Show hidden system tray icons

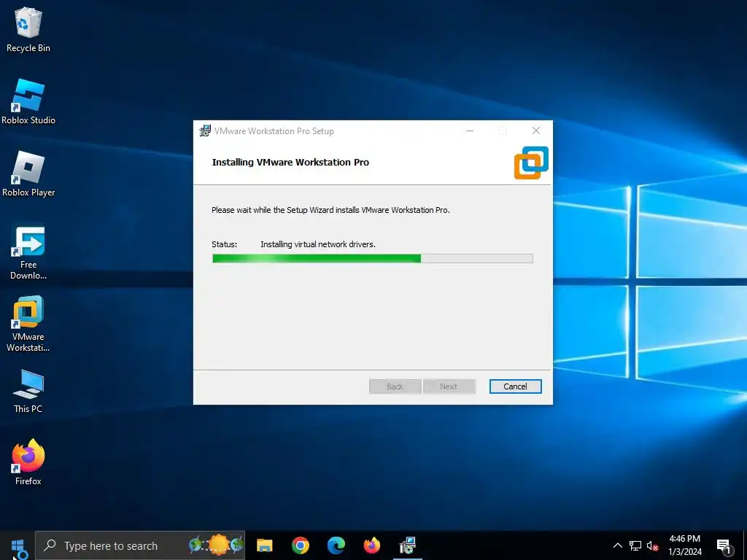click(617, 545)
